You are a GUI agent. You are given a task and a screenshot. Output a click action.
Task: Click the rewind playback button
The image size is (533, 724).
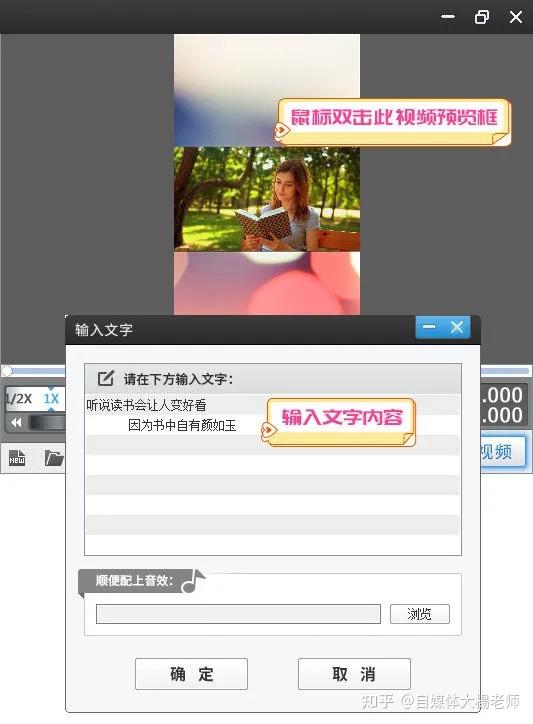tap(16, 422)
